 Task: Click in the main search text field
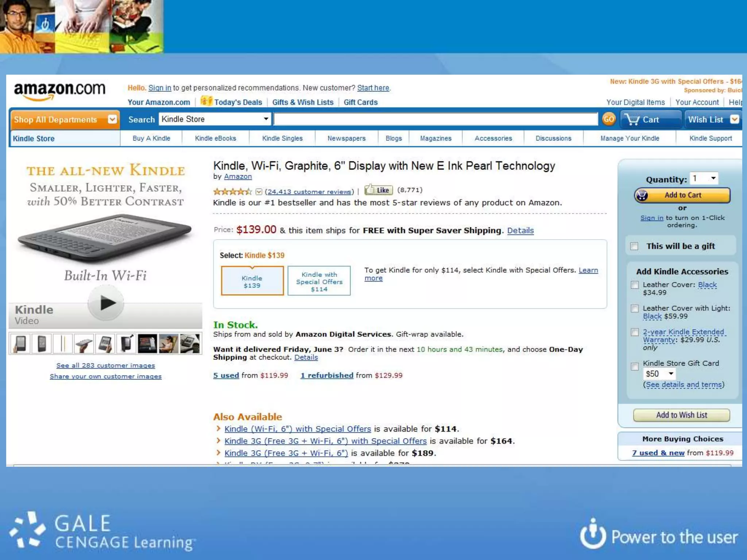point(436,119)
